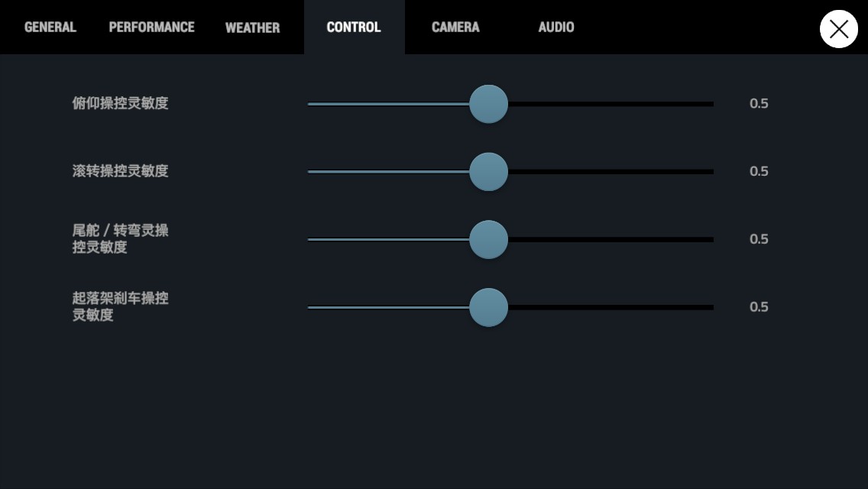Select the CONTROL tab
The height and width of the screenshot is (489, 868).
[354, 28]
